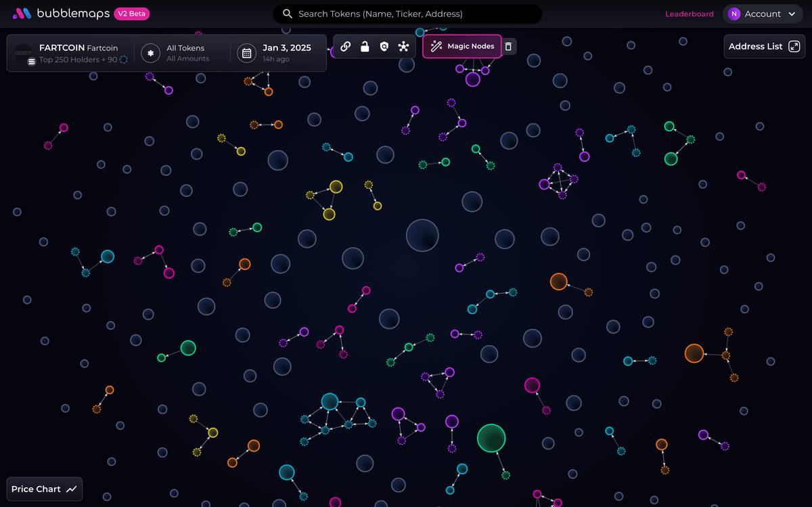Open the Address List panel
The image size is (812, 507).
(x=764, y=47)
